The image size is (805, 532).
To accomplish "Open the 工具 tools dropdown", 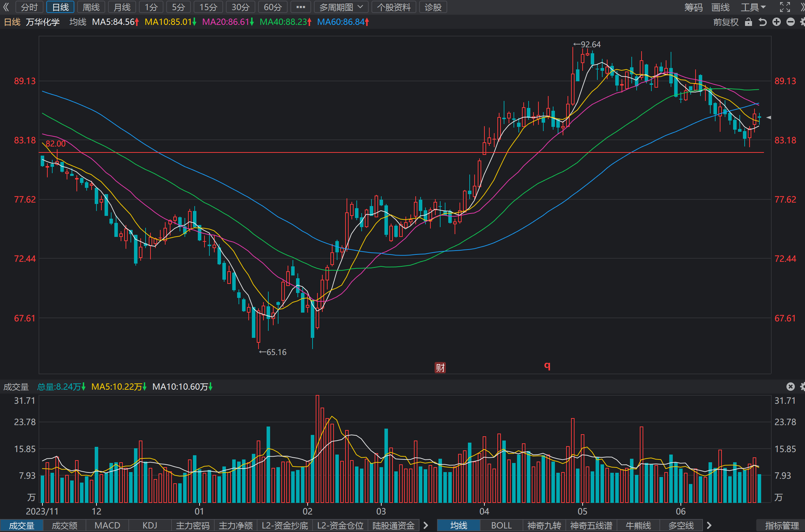I will pyautogui.click(x=753, y=7).
